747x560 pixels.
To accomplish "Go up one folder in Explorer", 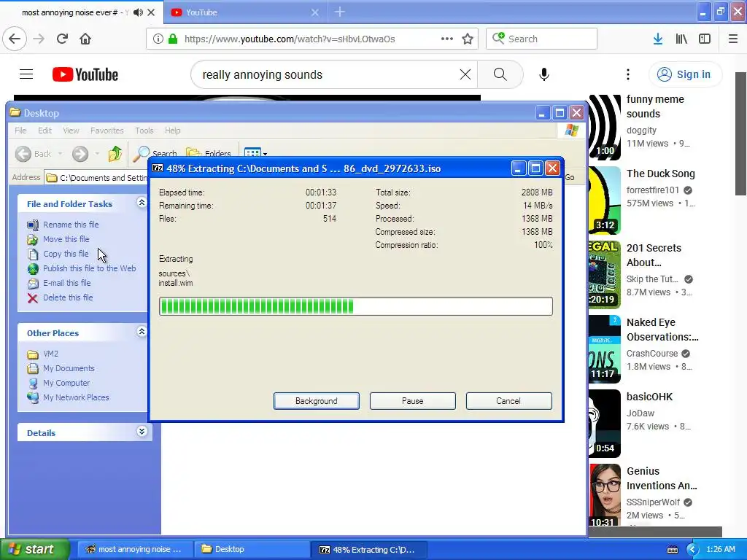I will click(x=115, y=153).
